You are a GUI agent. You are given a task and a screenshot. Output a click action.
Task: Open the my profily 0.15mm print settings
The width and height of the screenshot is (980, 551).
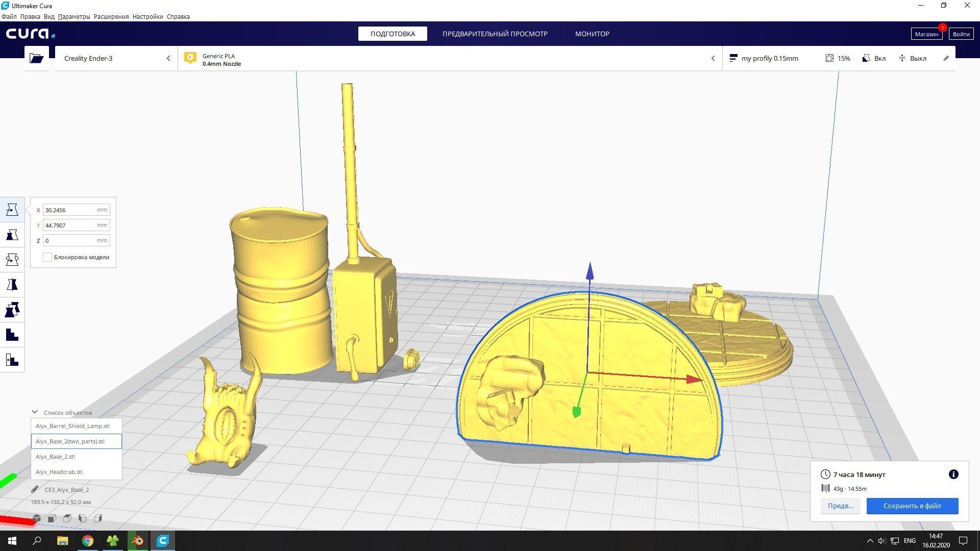(x=839, y=58)
